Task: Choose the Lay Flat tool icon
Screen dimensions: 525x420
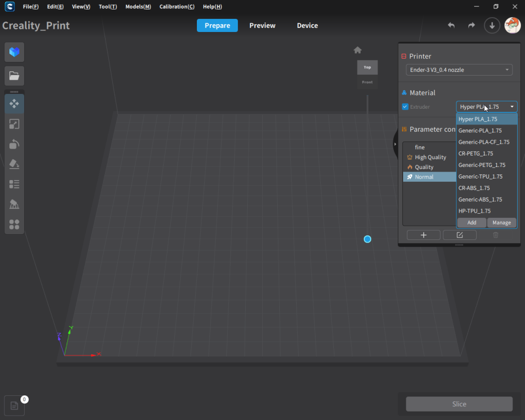Action: pyautogui.click(x=14, y=164)
